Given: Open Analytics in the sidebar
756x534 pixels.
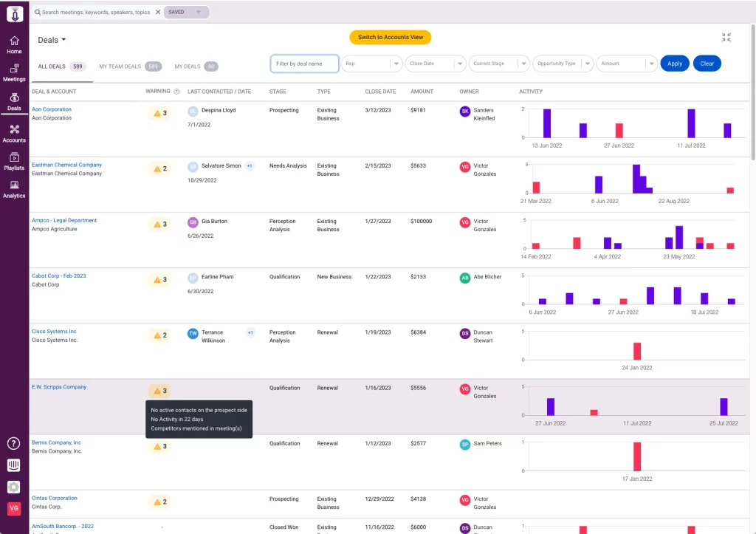Looking at the screenshot, I should (14, 190).
